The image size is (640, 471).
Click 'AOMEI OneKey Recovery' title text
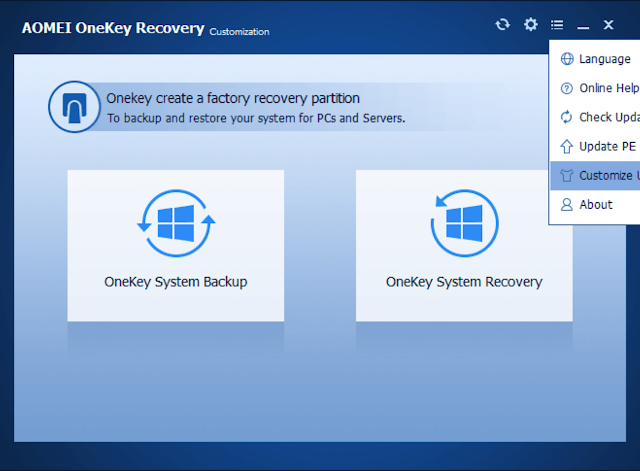click(x=113, y=28)
